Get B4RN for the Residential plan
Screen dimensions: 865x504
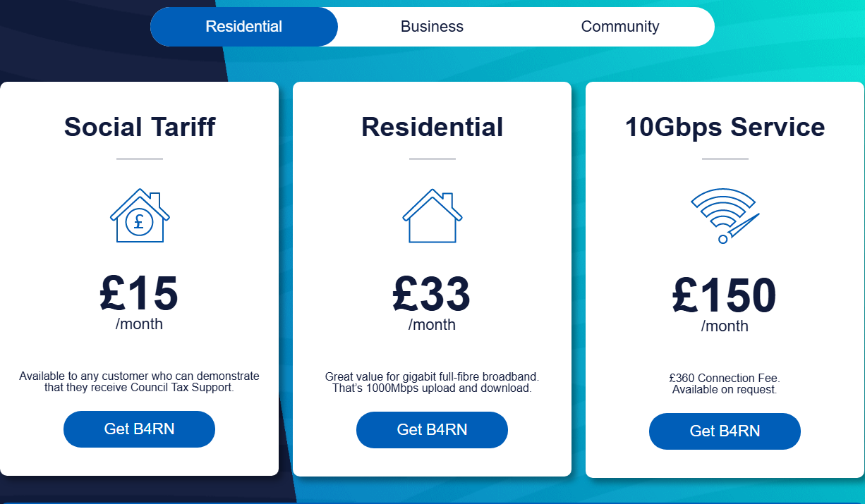pyautogui.click(x=432, y=430)
